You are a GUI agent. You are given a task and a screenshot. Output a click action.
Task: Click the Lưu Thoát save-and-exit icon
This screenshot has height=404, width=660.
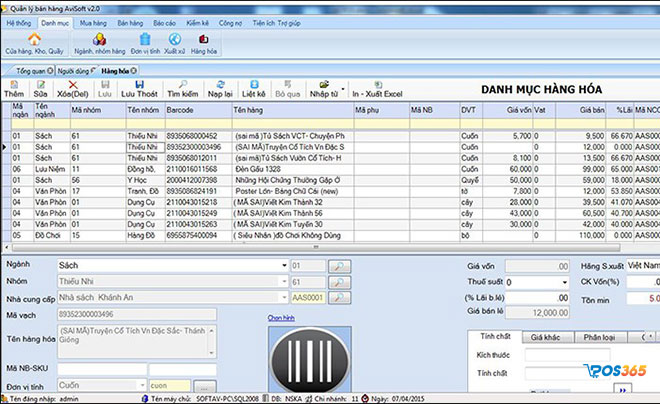click(139, 87)
